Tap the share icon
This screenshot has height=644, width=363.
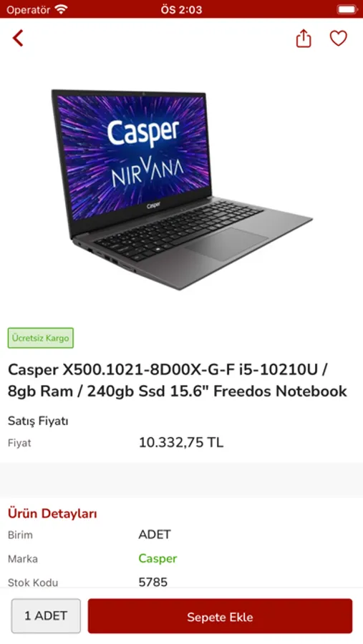point(304,38)
